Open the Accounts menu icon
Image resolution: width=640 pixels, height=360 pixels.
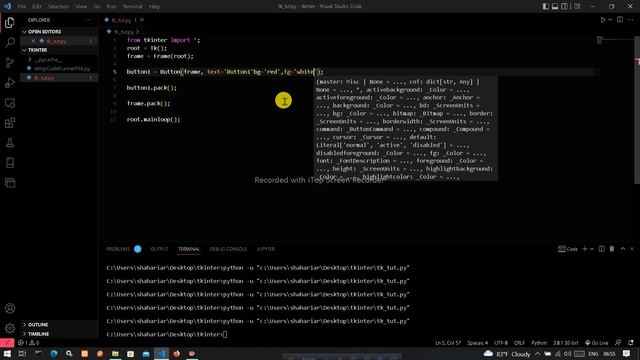click(10, 308)
